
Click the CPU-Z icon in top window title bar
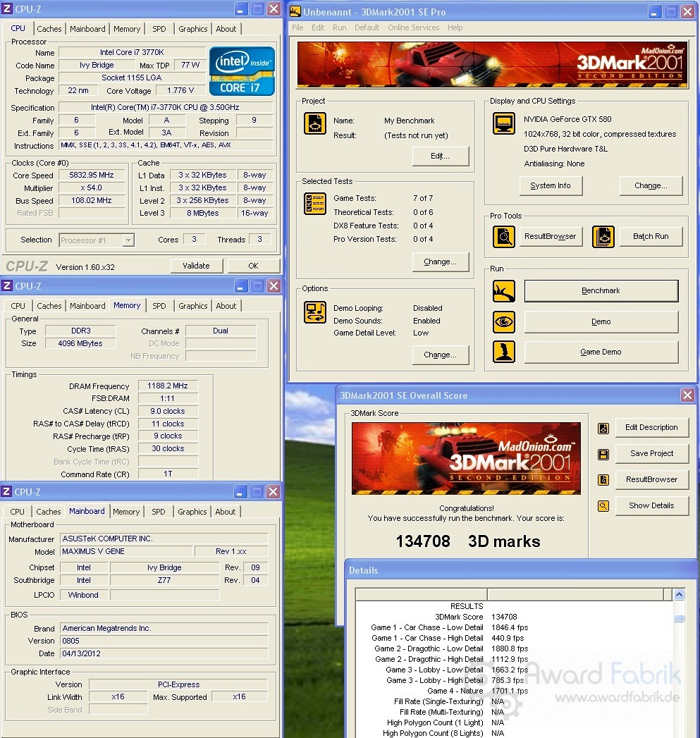[x=7, y=8]
